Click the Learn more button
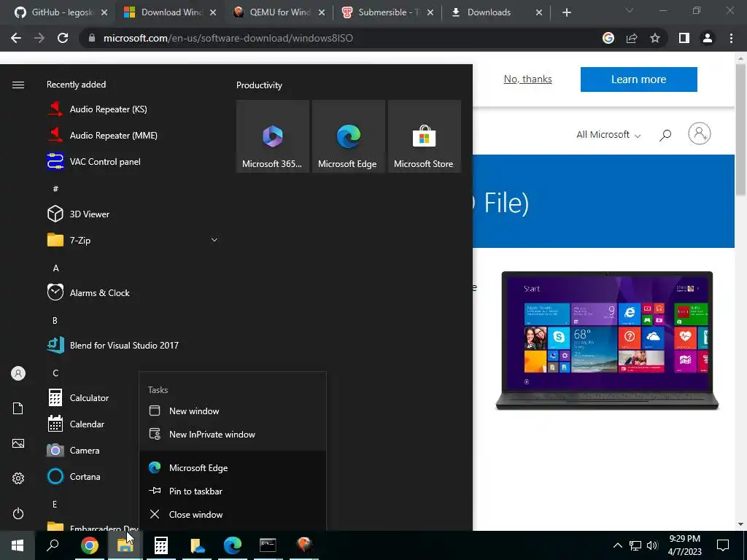Viewport: 747px width, 560px height. [x=638, y=79]
